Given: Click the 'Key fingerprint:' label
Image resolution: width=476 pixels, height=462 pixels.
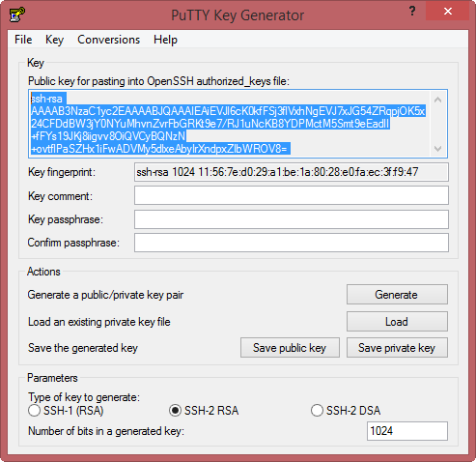Looking at the screenshot, I should 62,172.
